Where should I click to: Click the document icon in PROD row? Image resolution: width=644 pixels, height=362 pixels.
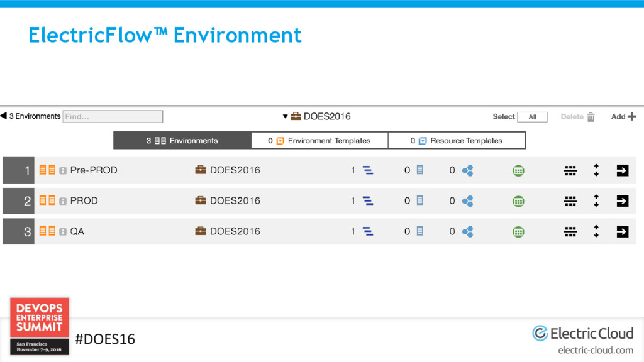[x=419, y=200]
